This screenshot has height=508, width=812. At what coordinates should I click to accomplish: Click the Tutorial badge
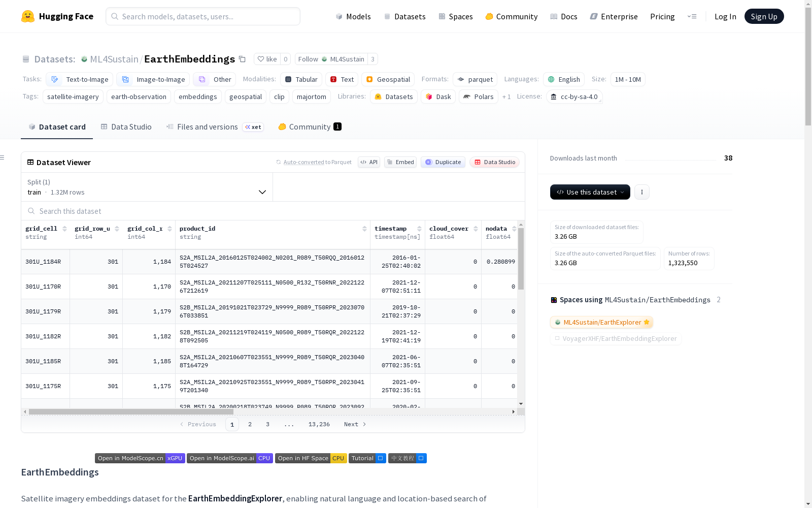(x=367, y=458)
